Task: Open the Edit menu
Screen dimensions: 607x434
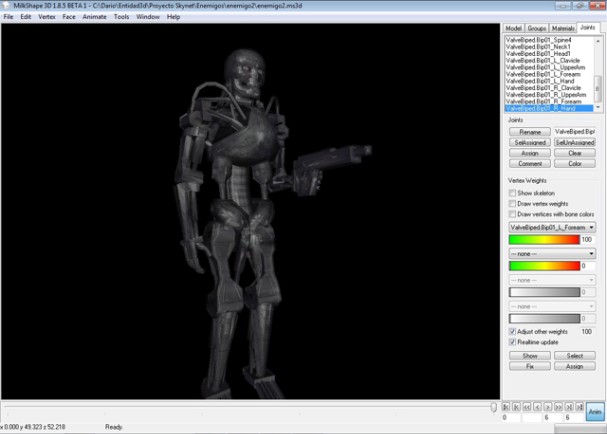Action: [x=26, y=17]
